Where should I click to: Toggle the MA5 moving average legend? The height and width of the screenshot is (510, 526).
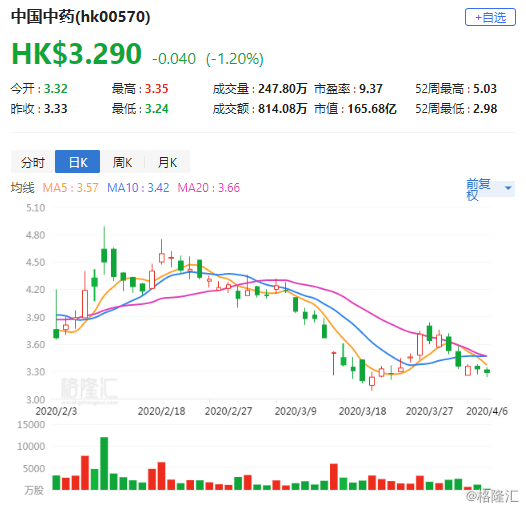70,188
